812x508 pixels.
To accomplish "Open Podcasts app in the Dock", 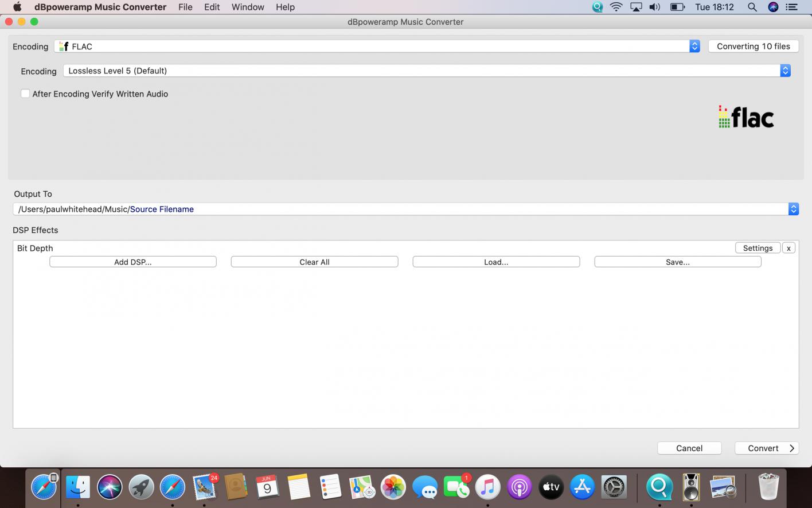I will (x=519, y=487).
